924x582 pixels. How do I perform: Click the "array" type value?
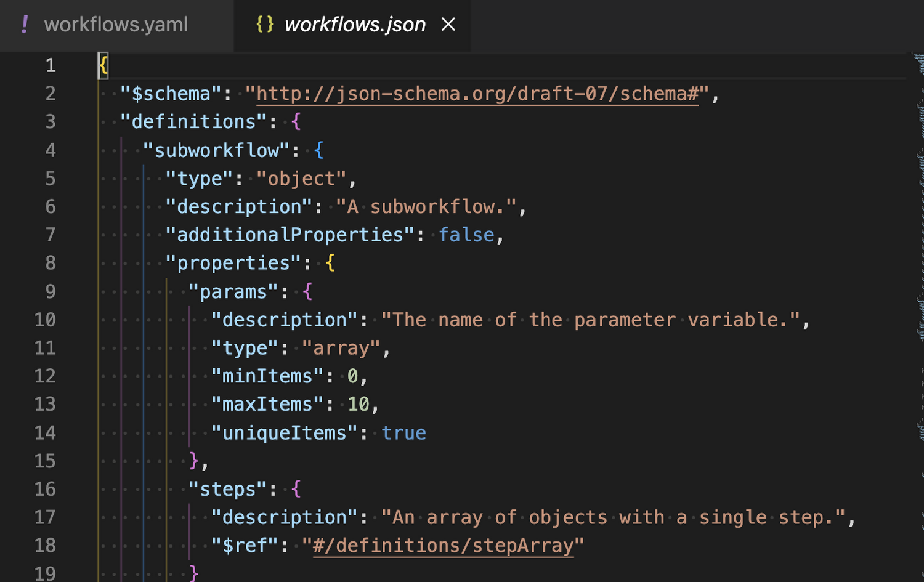(341, 348)
